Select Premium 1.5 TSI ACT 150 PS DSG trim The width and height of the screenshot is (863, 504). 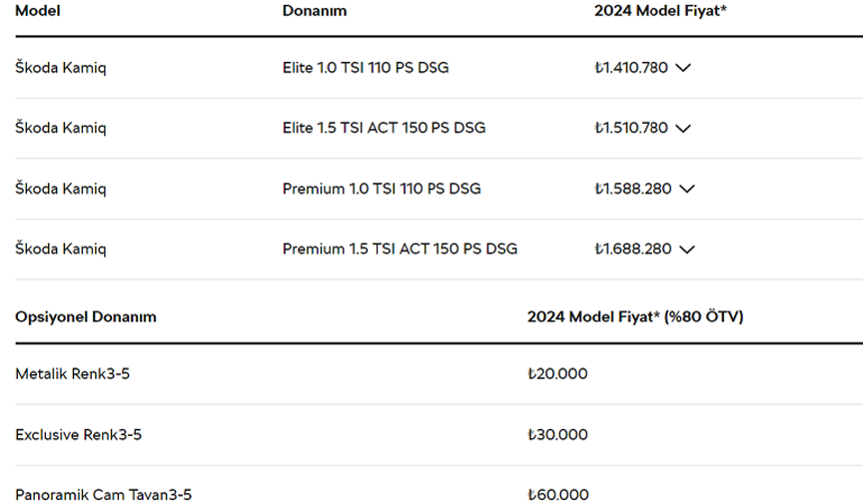pyautogui.click(x=401, y=250)
